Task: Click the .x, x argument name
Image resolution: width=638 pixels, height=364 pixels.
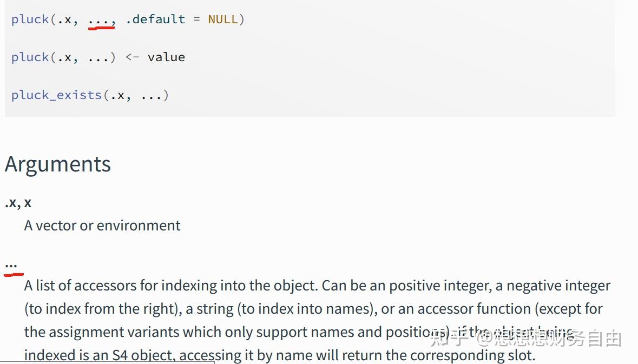Action: [x=18, y=203]
